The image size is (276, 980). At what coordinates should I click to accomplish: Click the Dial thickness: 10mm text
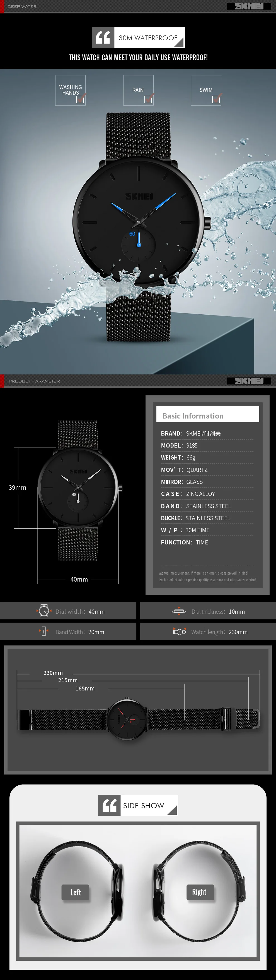point(218,612)
